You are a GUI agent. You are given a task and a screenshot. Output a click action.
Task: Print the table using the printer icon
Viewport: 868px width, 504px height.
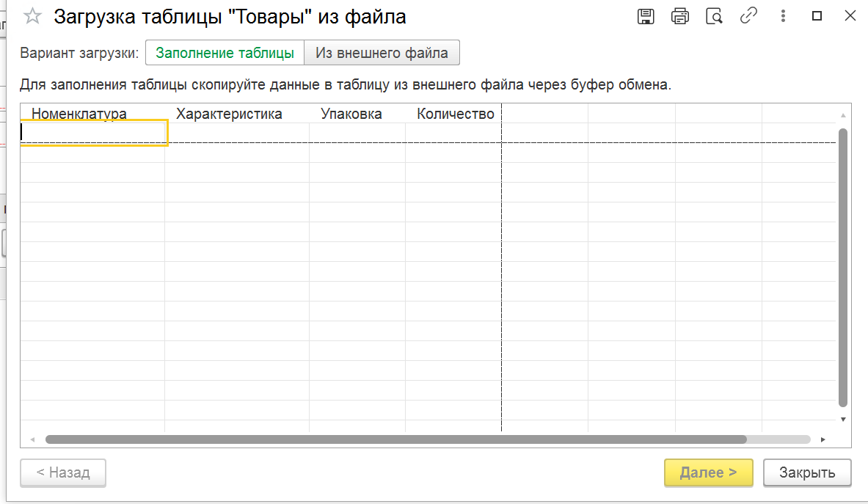click(x=680, y=16)
